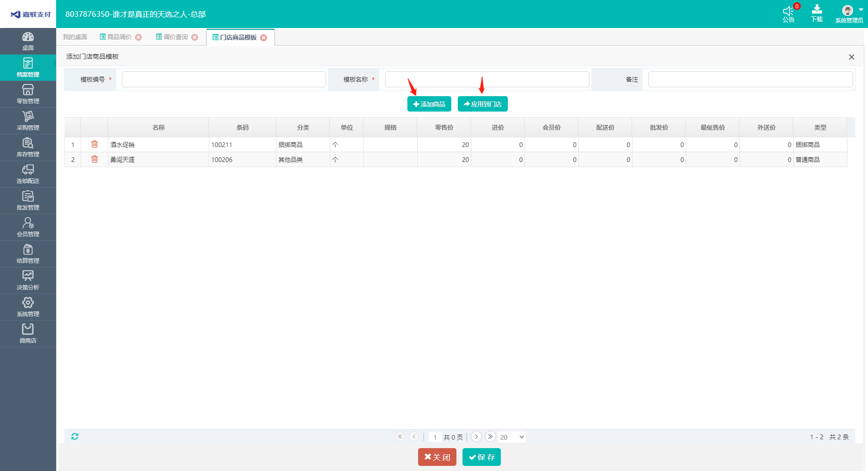Switch to the 我的桌面 tab

(x=75, y=37)
